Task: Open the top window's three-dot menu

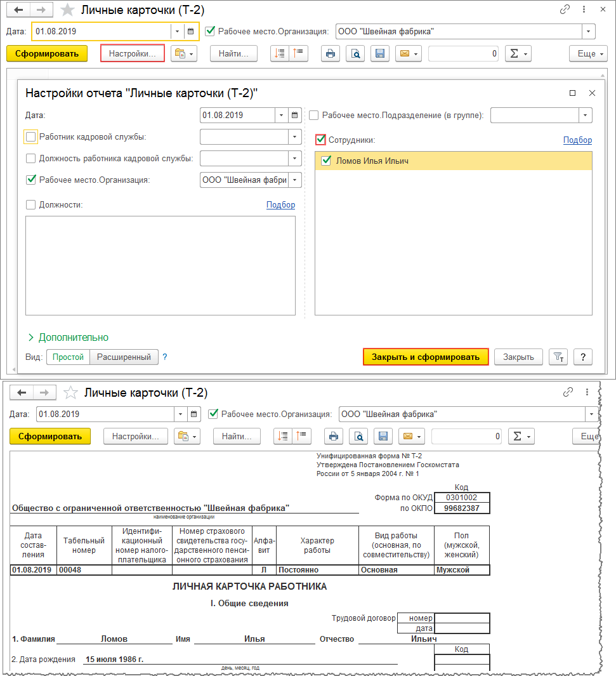Action: (x=584, y=10)
